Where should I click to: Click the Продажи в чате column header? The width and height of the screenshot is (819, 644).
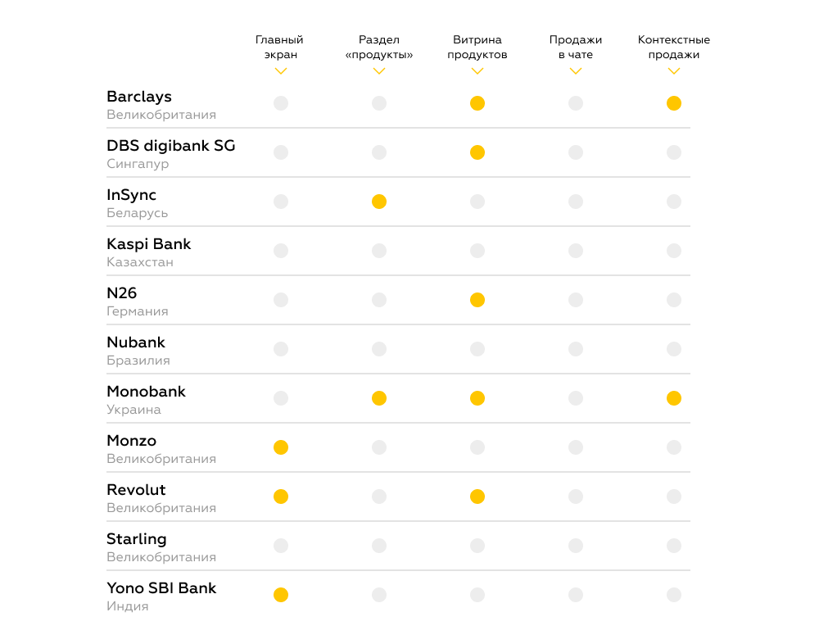[576, 47]
